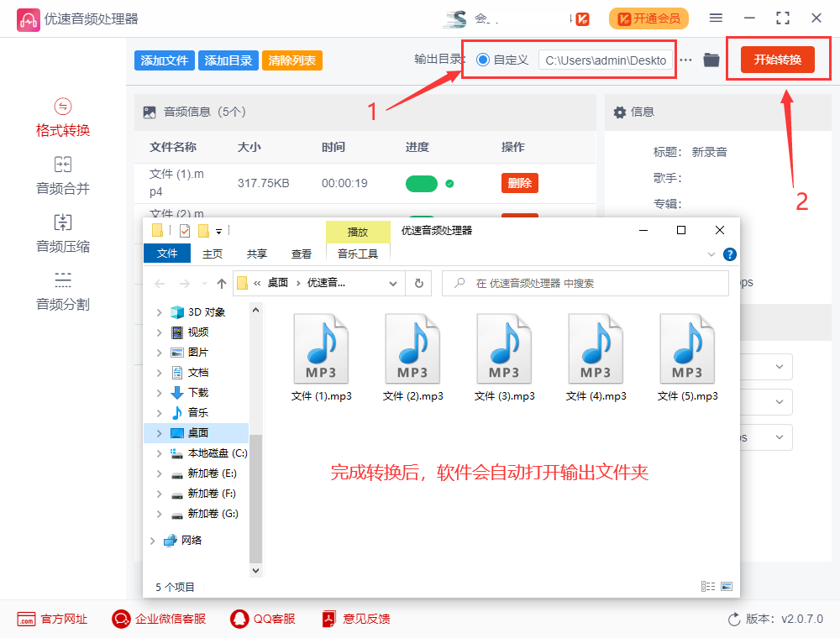
Task: Click the properties checkmark quick access icon
Action: [185, 231]
